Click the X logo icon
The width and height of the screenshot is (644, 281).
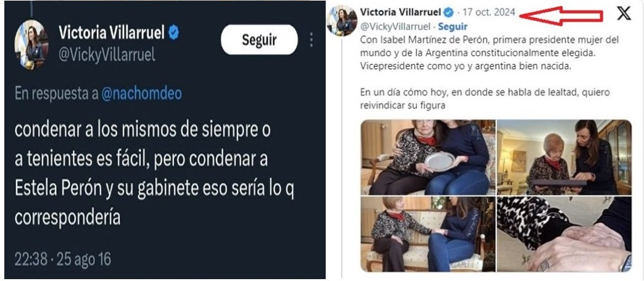coord(624,14)
